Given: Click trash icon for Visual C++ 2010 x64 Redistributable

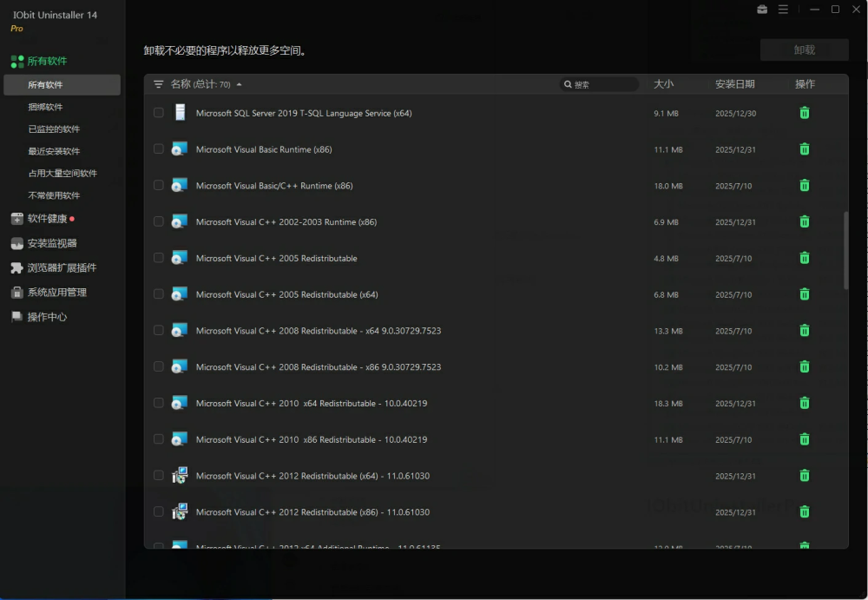Looking at the screenshot, I should point(805,403).
